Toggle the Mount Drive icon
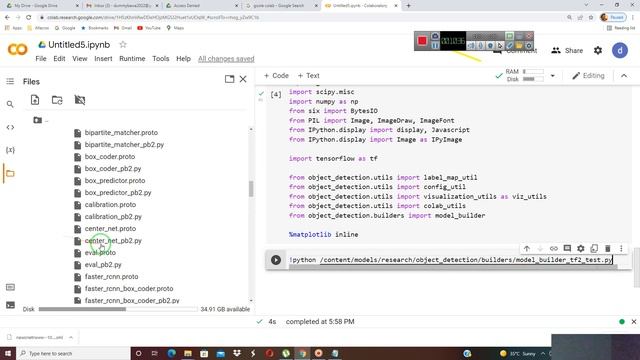This screenshot has height=360, width=640. tap(80, 100)
